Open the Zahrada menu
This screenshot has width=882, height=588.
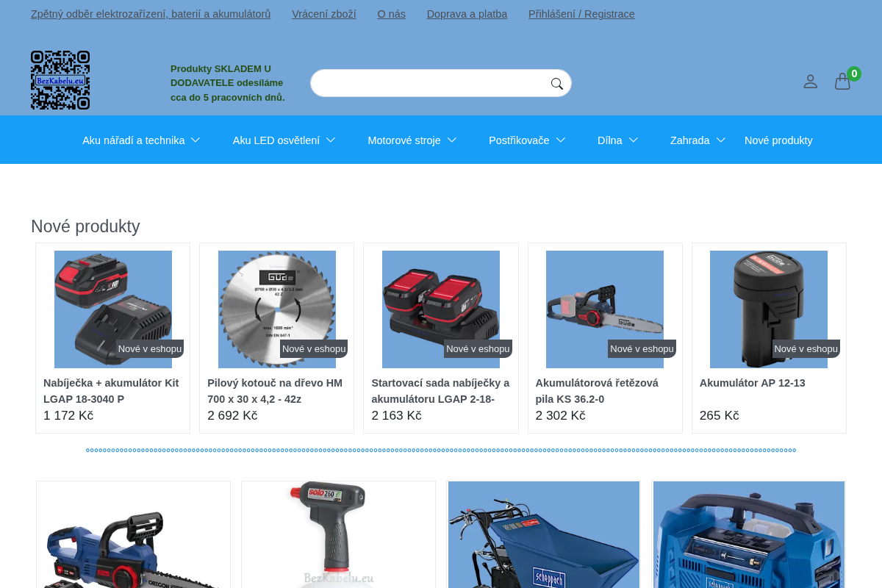(690, 140)
